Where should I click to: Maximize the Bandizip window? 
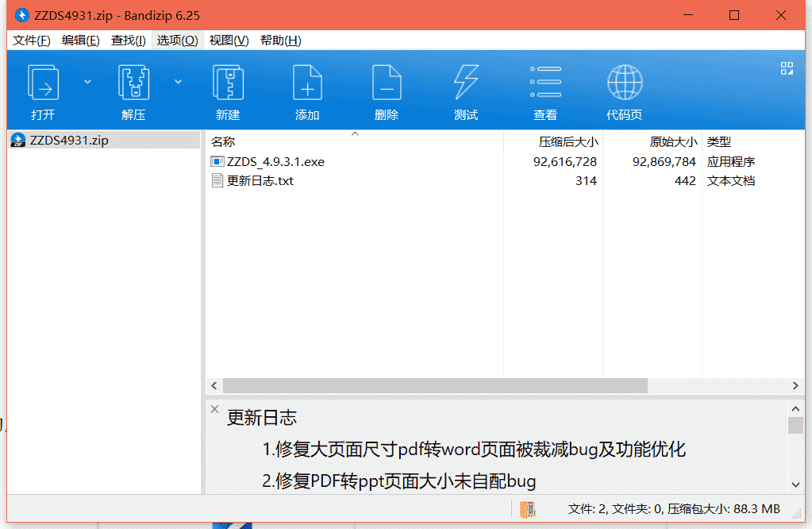733,15
